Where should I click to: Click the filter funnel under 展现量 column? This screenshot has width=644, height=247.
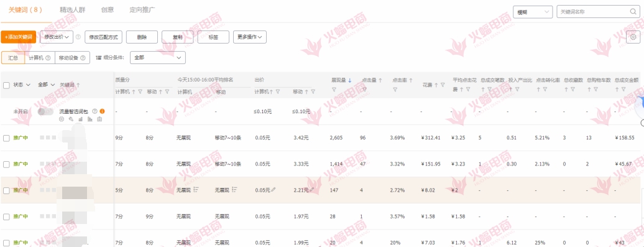click(334, 89)
